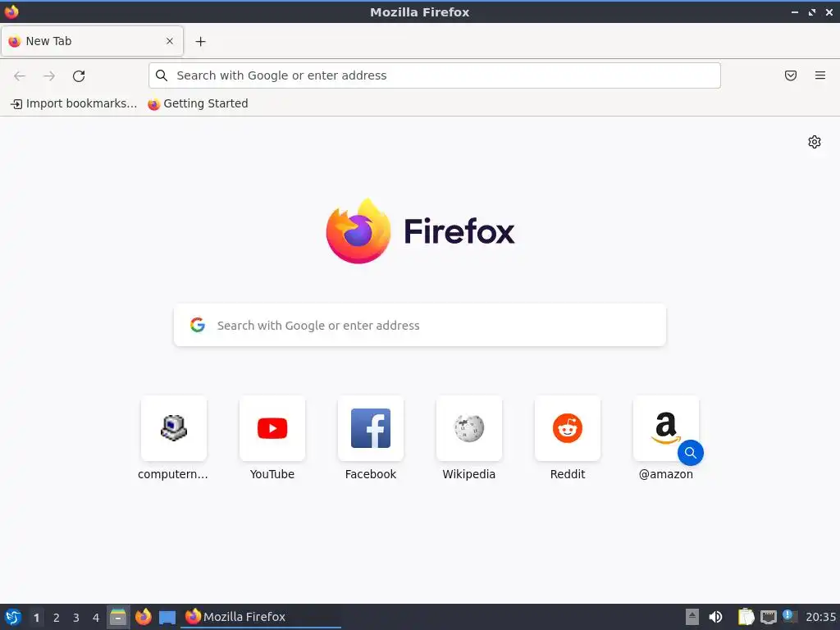
Task: Click Firefox icon in title bar corner
Action: point(11,11)
